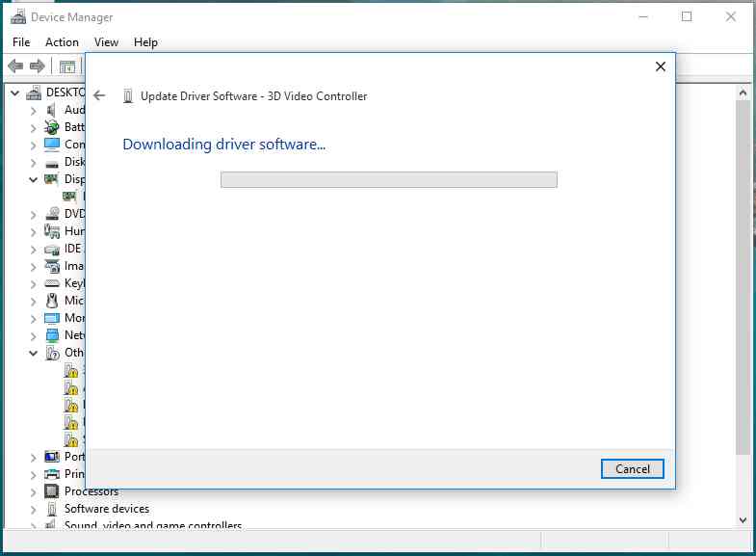This screenshot has height=556, width=756.
Task: Collapse the Other devices category
Action: pos(33,354)
